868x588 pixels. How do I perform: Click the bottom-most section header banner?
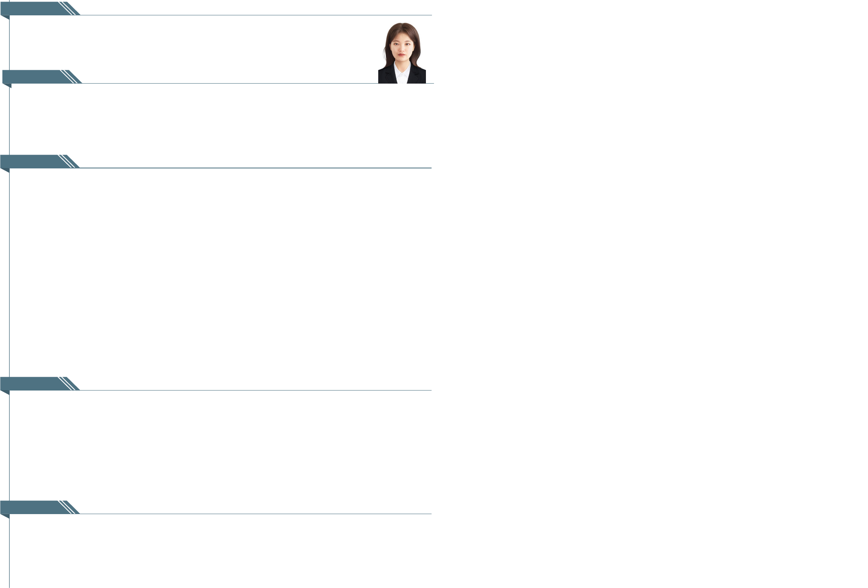pyautogui.click(x=32, y=507)
